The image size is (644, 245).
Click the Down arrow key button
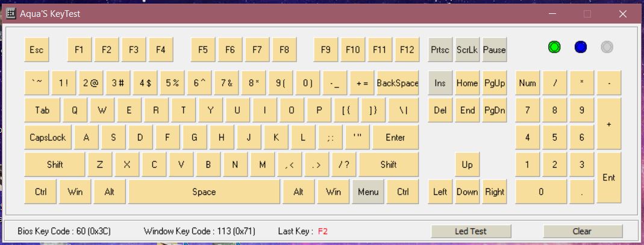467,191
